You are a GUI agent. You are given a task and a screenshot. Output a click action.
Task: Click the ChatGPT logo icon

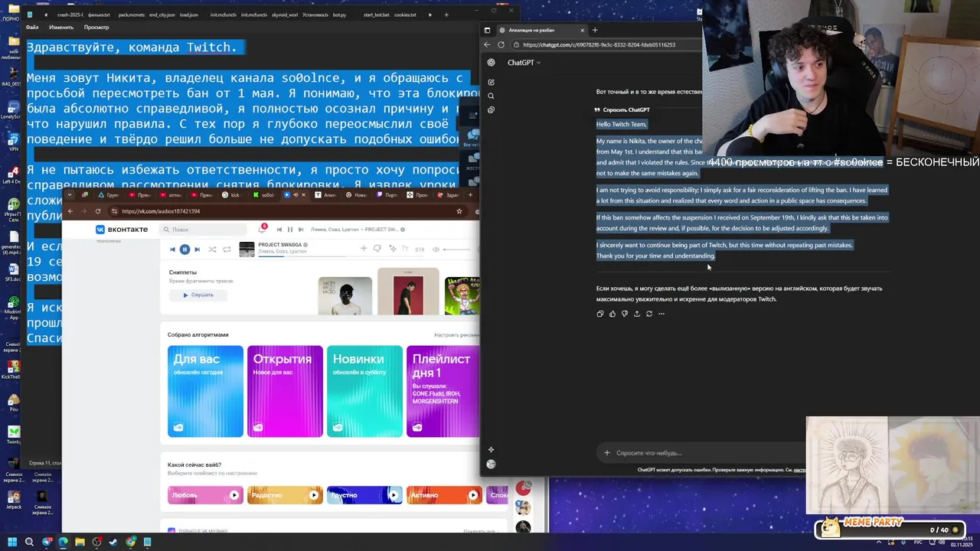click(x=491, y=63)
